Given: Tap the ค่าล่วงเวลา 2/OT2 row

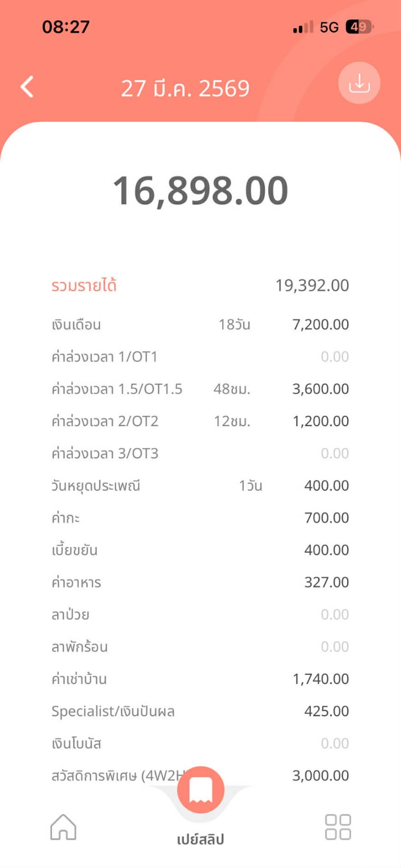Looking at the screenshot, I should coord(200,422).
